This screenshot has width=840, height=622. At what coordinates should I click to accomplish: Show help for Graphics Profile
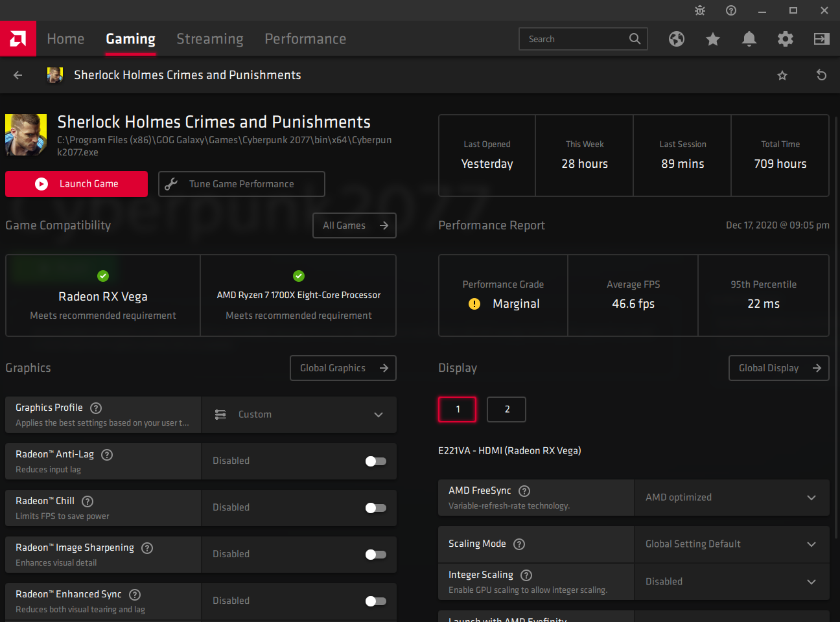pos(96,408)
